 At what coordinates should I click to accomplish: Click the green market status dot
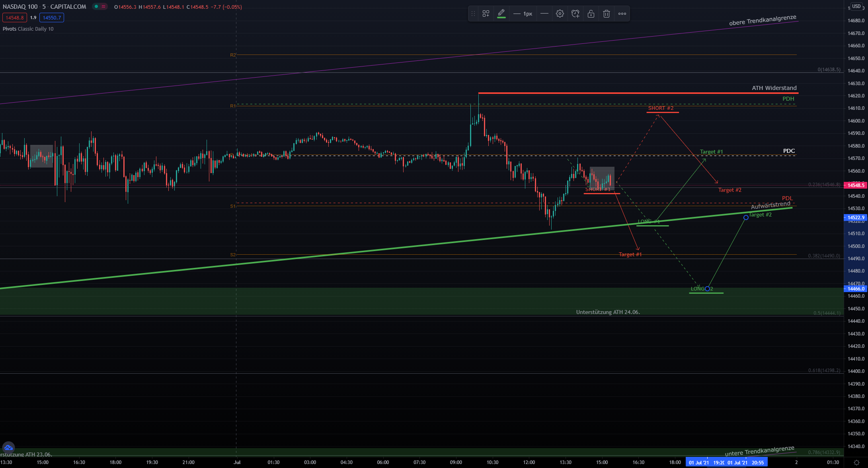pyautogui.click(x=96, y=6)
